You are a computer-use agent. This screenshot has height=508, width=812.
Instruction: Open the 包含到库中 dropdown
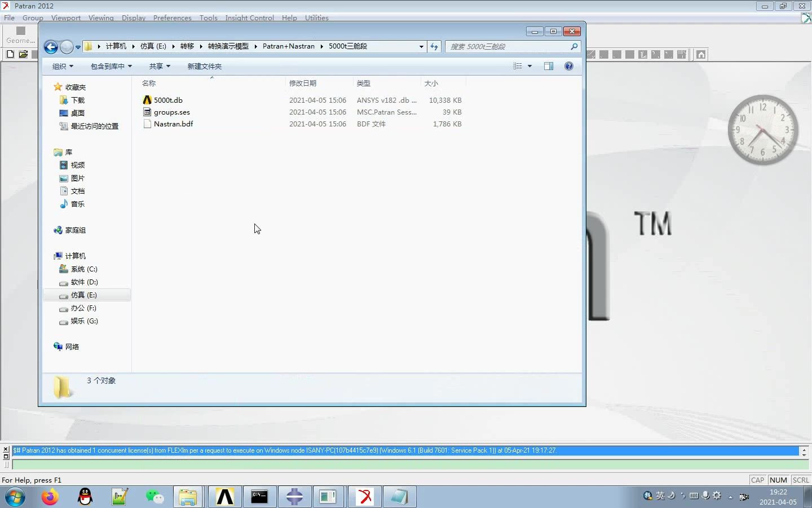click(x=111, y=66)
